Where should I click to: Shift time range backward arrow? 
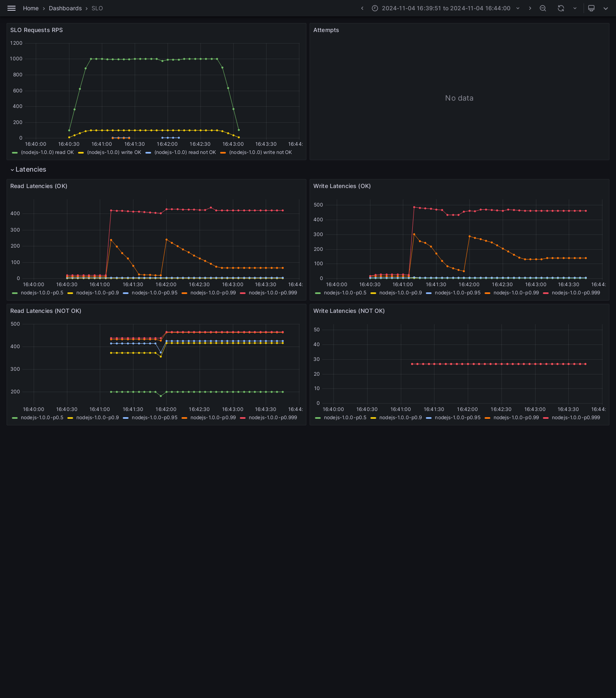tap(362, 8)
